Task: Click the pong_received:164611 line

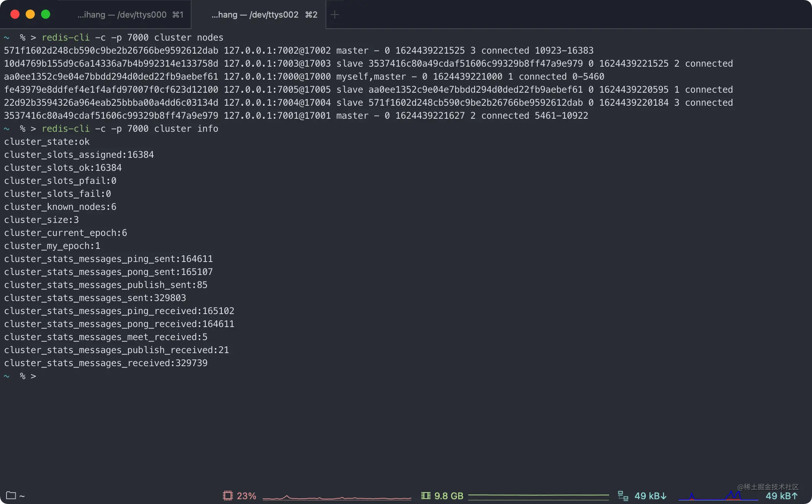Action: click(x=119, y=324)
